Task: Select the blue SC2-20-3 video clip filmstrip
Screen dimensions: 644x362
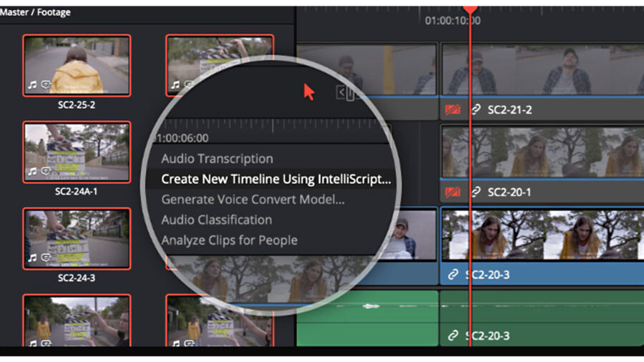Action: tap(542, 235)
